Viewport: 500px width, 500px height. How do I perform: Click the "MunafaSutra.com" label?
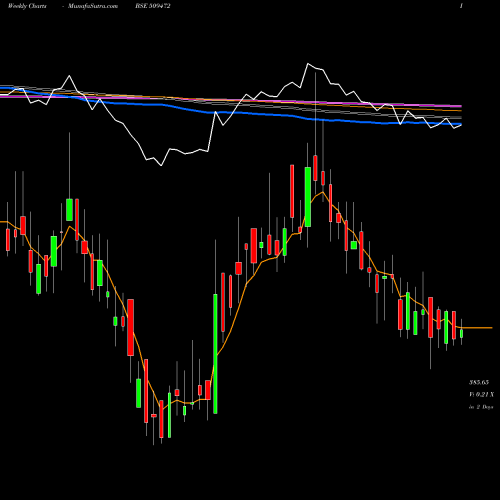pyautogui.click(x=93, y=6)
